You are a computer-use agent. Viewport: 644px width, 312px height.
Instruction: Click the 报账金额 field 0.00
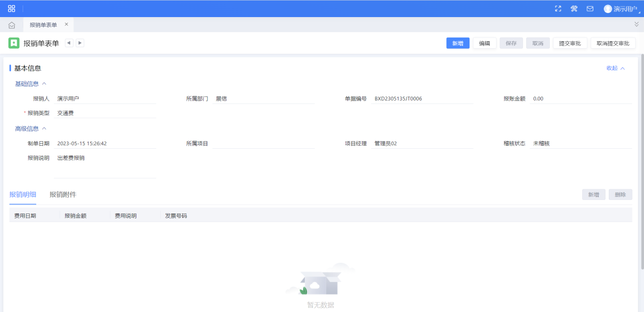581,99
